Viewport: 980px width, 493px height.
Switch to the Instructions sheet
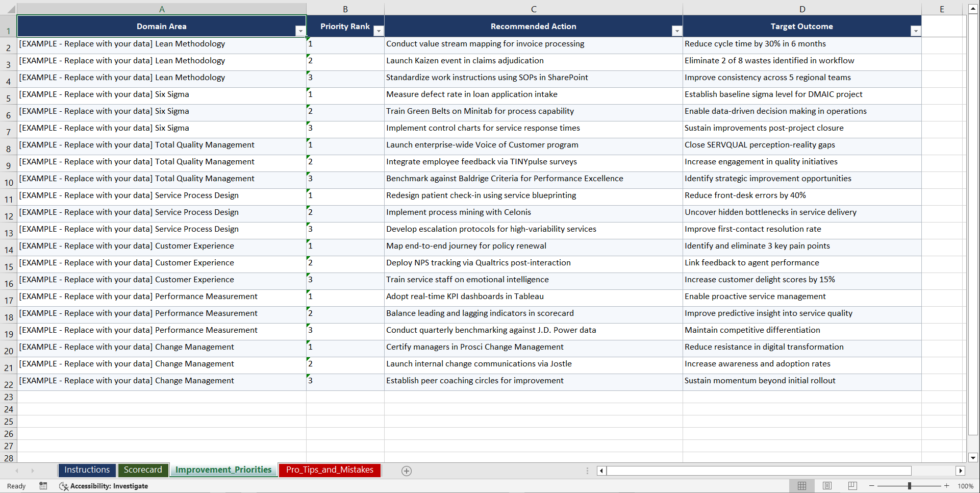pyautogui.click(x=87, y=470)
